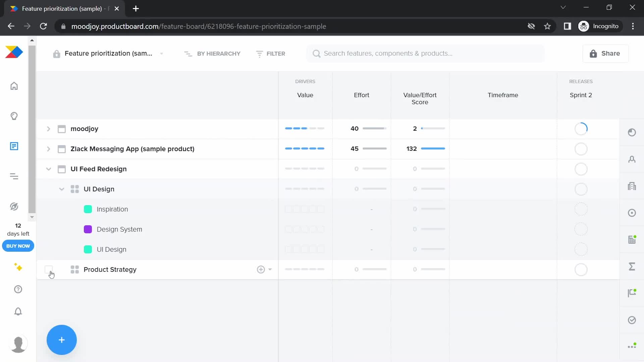Toggle Sprint 2 checkbox for UI Feed Redesign
Image resolution: width=644 pixels, height=362 pixels.
coord(581,169)
